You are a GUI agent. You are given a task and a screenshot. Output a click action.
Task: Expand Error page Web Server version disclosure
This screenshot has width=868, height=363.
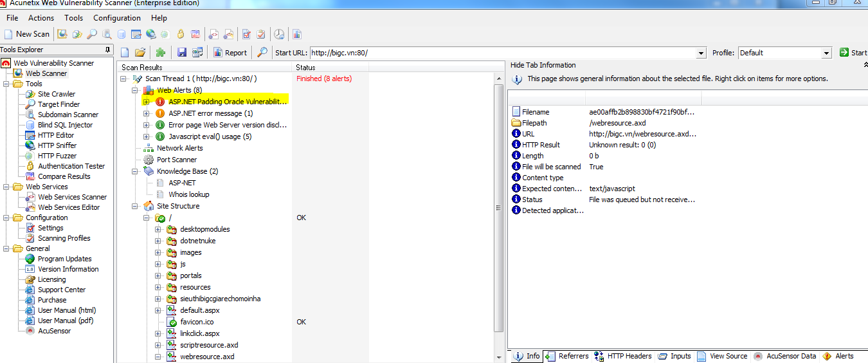point(147,125)
